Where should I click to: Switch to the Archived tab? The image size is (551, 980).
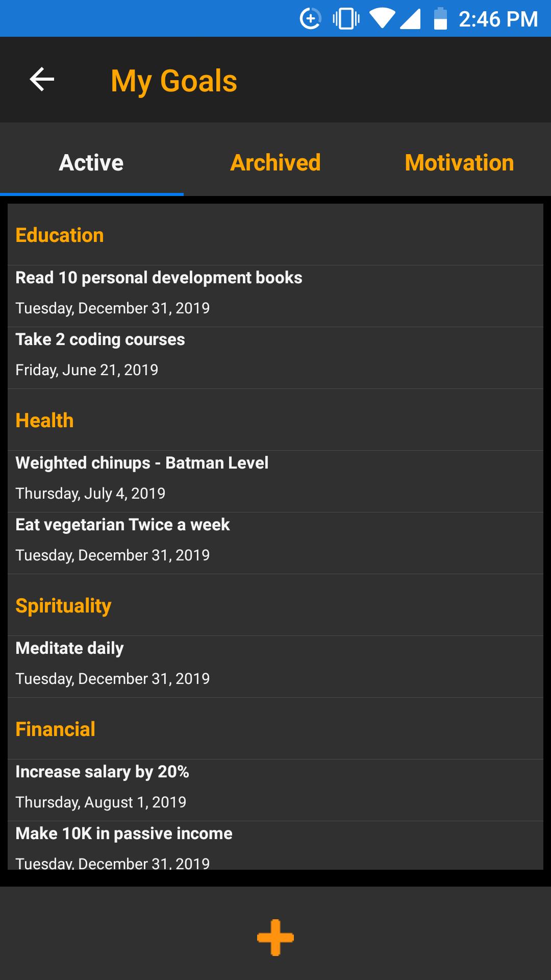275,163
